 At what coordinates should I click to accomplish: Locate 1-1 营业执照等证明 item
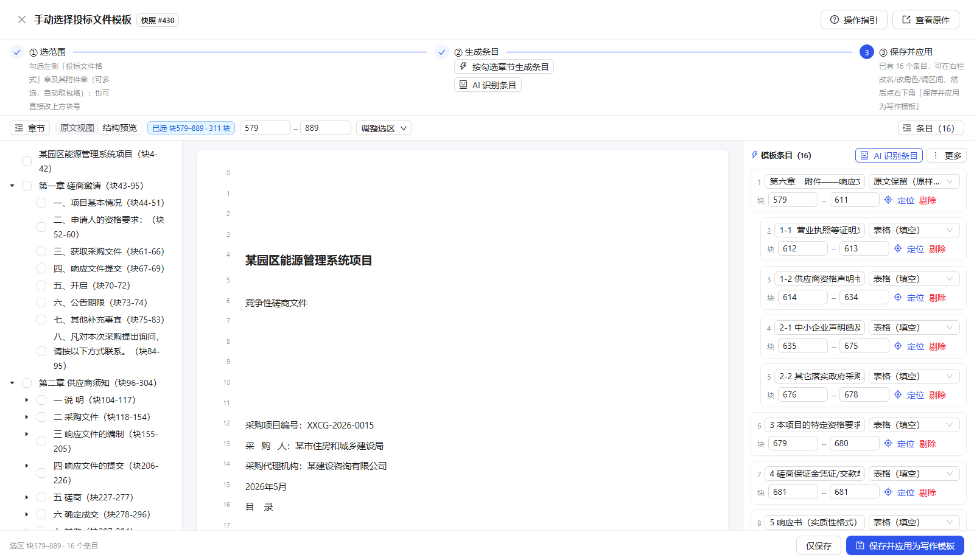tap(909, 249)
